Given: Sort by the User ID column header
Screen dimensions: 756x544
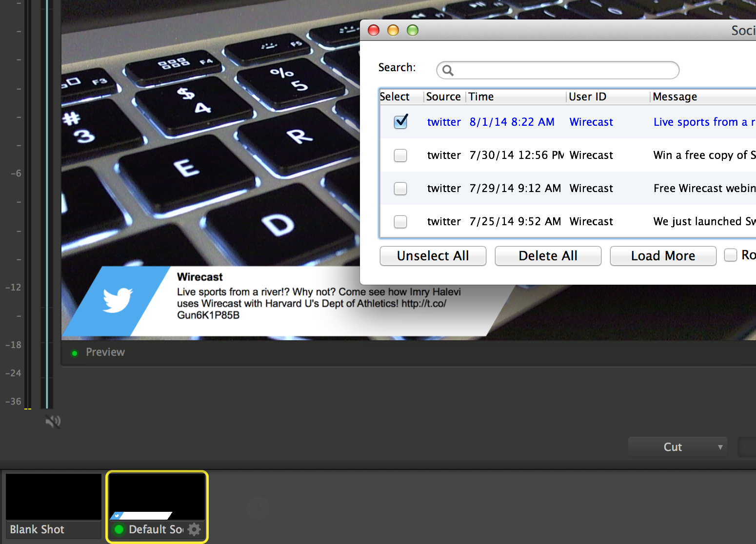Looking at the screenshot, I should pyautogui.click(x=608, y=97).
